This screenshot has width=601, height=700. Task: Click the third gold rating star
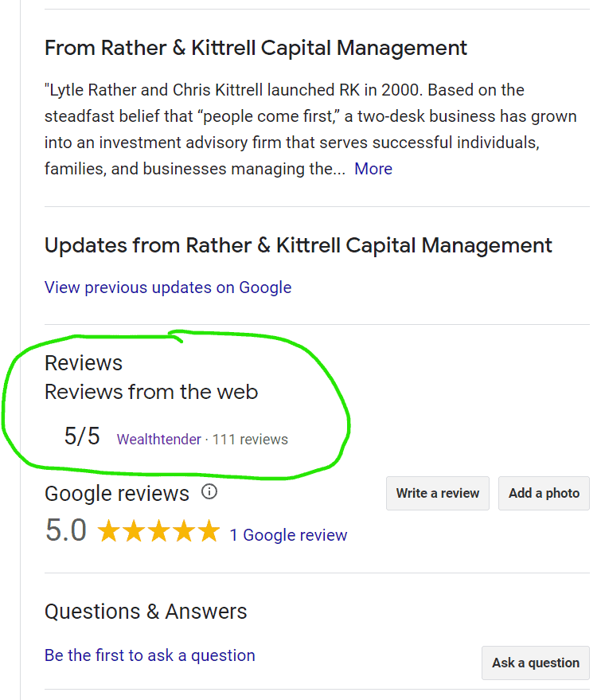[159, 532]
